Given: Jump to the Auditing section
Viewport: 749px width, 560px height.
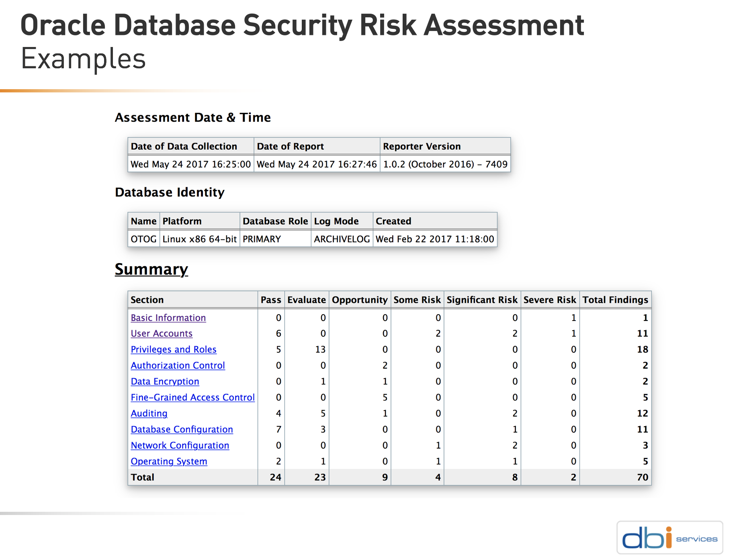Looking at the screenshot, I should pos(149,413).
